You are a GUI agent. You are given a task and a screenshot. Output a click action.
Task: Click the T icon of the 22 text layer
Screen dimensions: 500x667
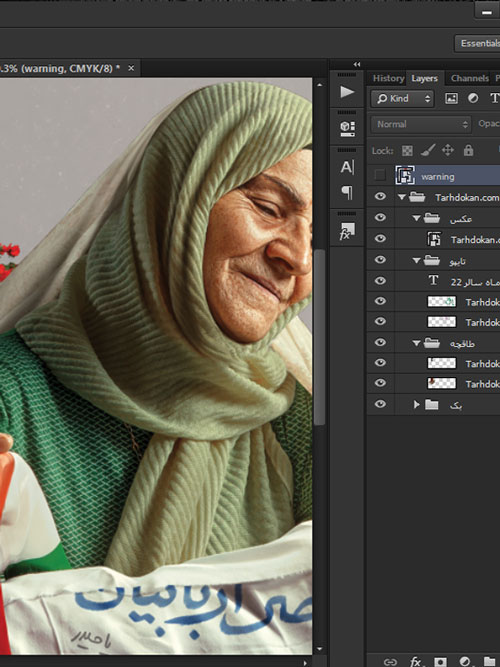click(x=434, y=280)
